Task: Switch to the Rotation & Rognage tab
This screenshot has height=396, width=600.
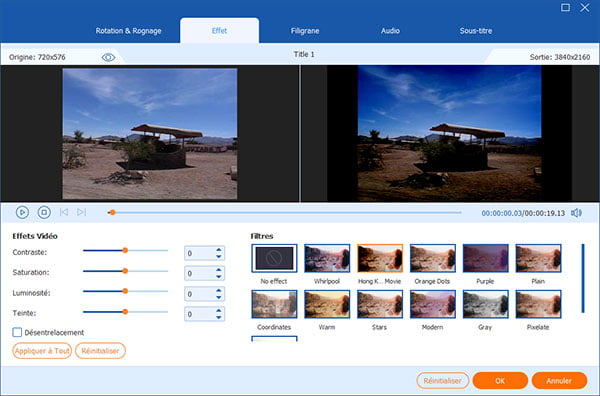Action: click(x=128, y=31)
